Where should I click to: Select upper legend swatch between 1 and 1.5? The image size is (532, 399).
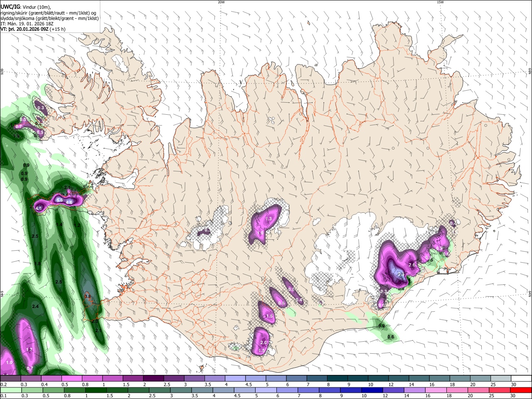[113, 379]
